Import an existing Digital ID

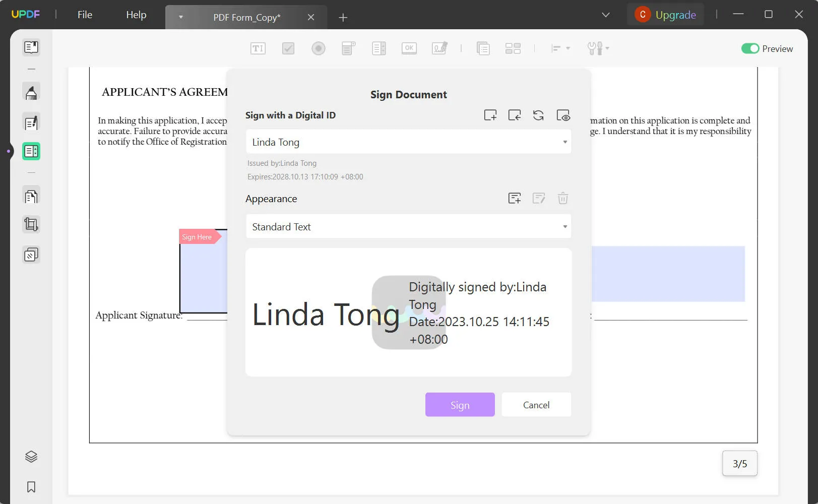click(514, 115)
